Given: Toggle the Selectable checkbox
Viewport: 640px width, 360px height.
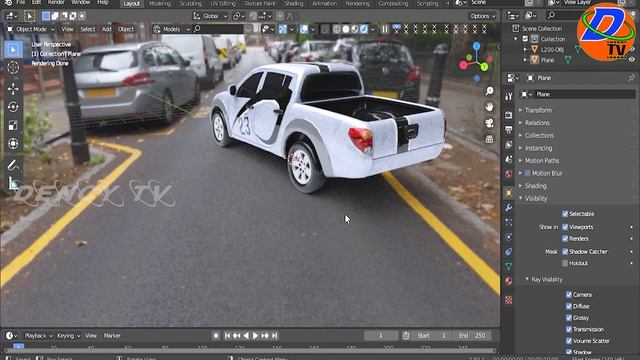Looking at the screenshot, I should click(565, 214).
